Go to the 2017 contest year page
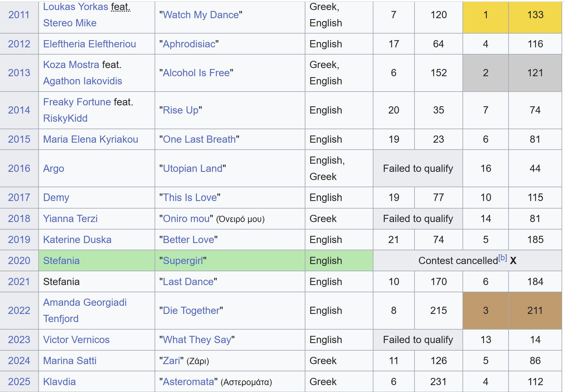 [x=19, y=198]
